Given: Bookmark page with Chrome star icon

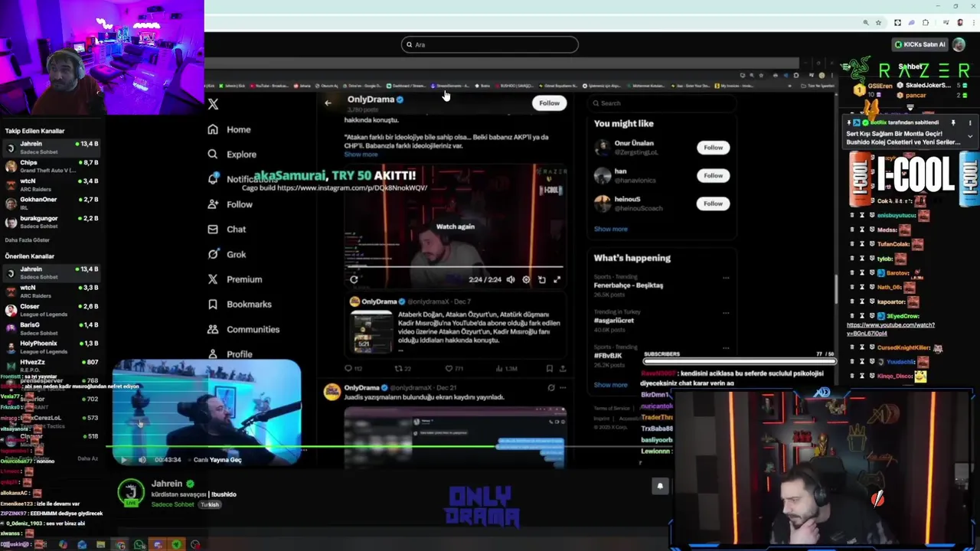Looking at the screenshot, I should click(x=880, y=23).
